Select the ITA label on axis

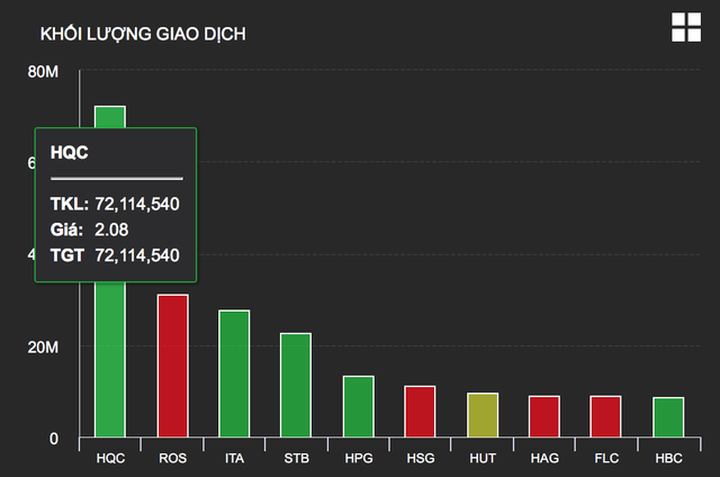(x=234, y=459)
